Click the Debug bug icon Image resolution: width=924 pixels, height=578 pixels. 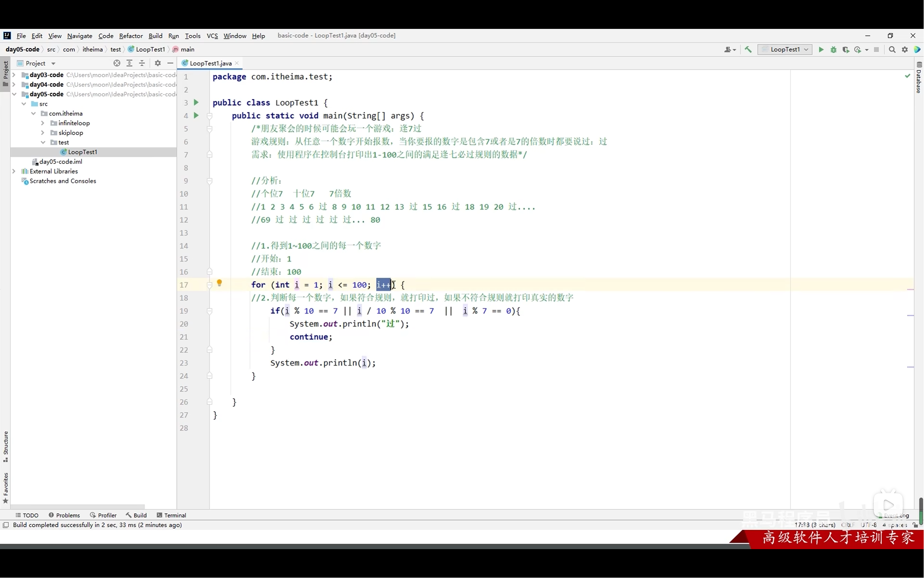pos(833,50)
